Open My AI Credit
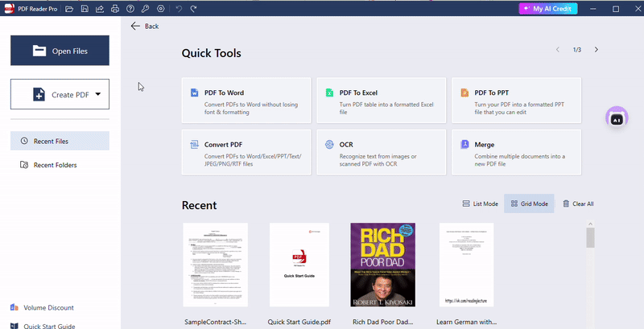Viewport: 644px width, 329px height. [x=548, y=9]
